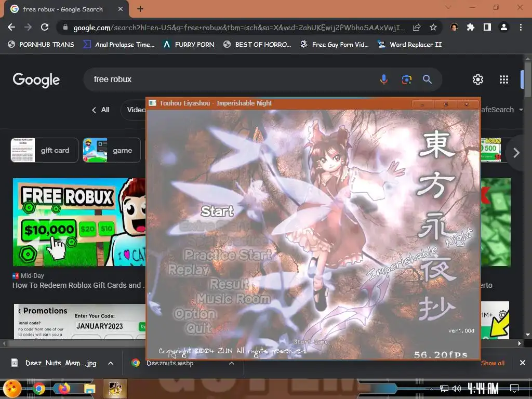Open the Word Replacer II bookmark
The width and height of the screenshot is (532, 399).
pyautogui.click(x=409, y=45)
